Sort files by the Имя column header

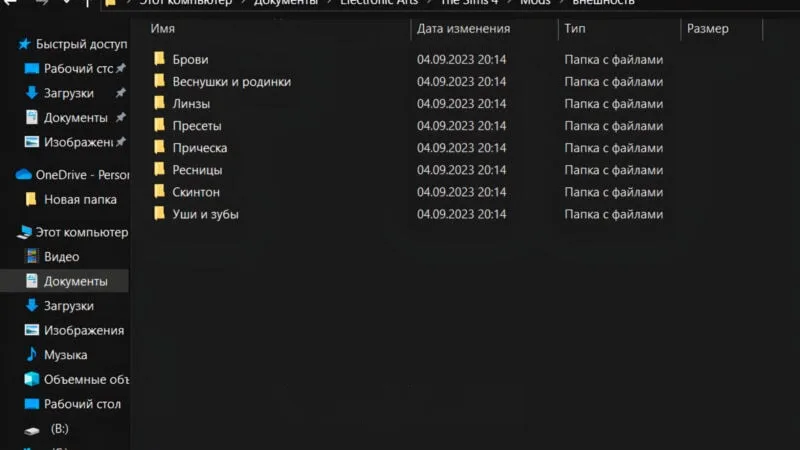pyautogui.click(x=162, y=29)
